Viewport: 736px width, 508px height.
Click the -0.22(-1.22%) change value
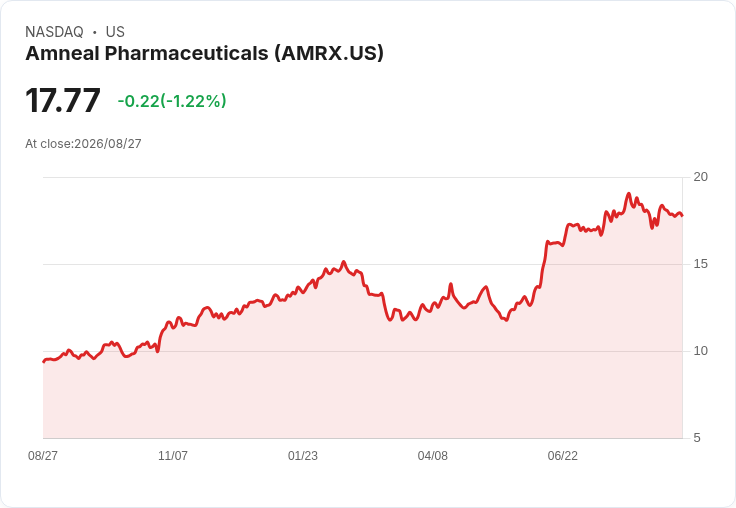[172, 101]
